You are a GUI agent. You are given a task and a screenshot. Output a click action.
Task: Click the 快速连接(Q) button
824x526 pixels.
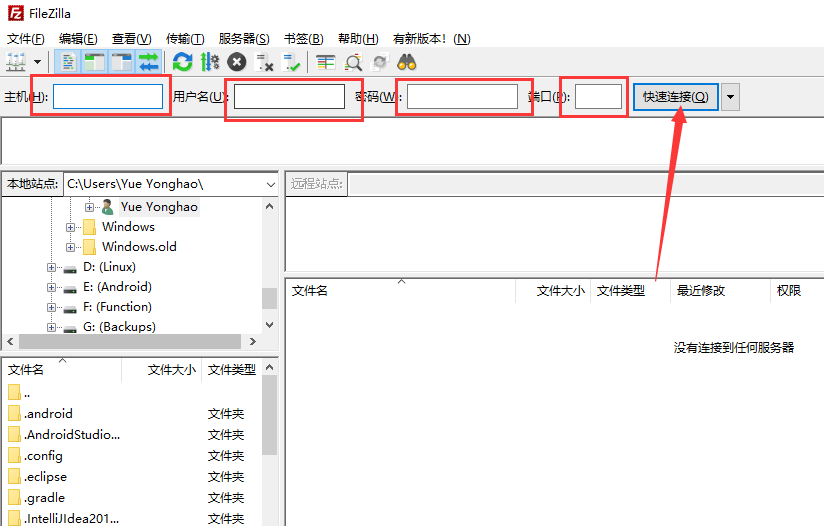point(676,97)
